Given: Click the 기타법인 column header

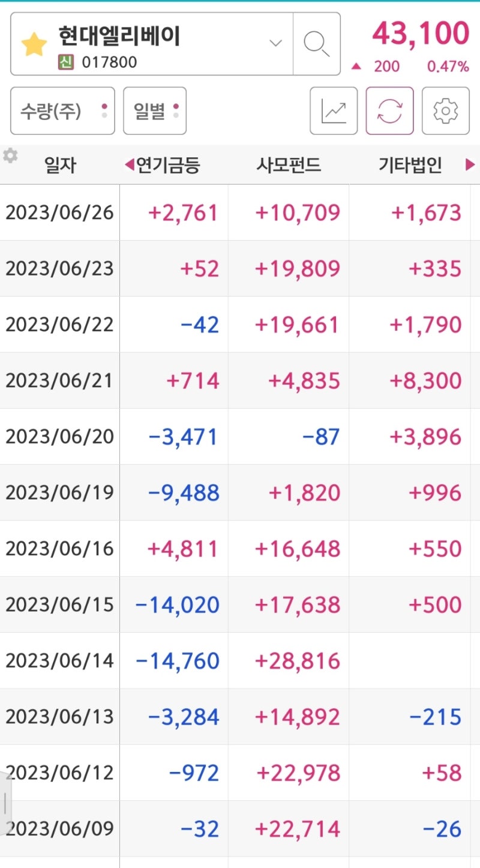Looking at the screenshot, I should click(x=410, y=165).
